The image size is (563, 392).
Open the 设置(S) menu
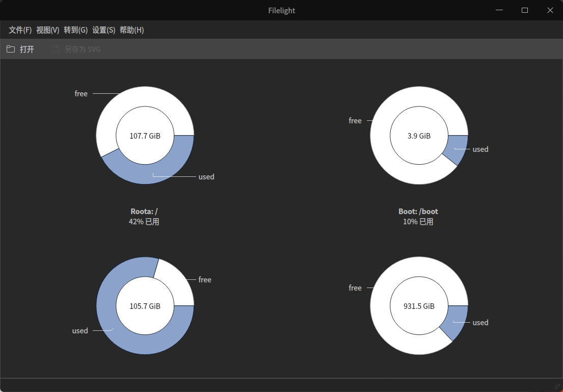point(104,30)
